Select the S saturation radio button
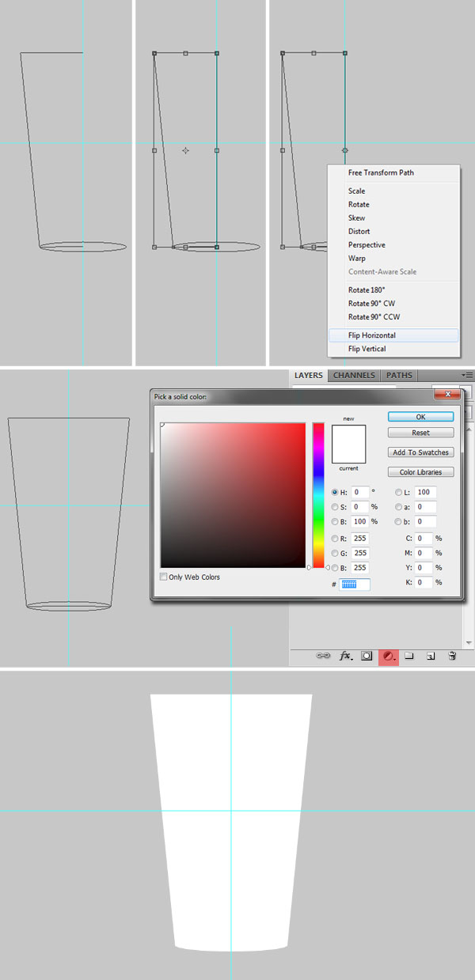Viewport: 475px width, 980px height. click(335, 507)
